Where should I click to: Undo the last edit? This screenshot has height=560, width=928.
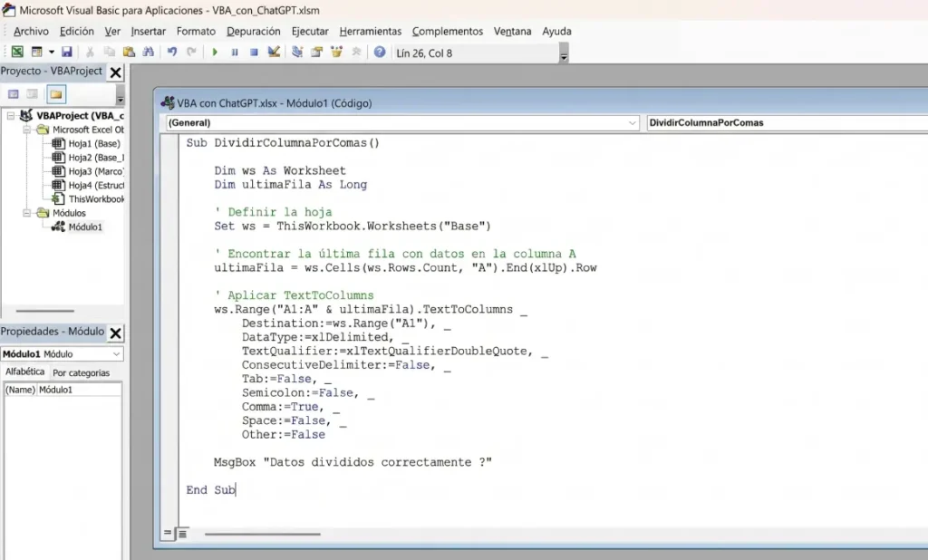[171, 52]
